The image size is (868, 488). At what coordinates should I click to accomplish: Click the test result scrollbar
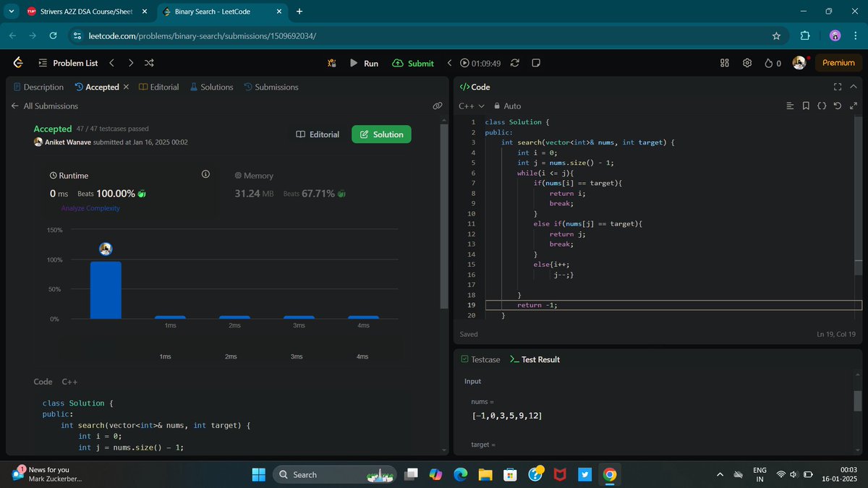point(858,400)
